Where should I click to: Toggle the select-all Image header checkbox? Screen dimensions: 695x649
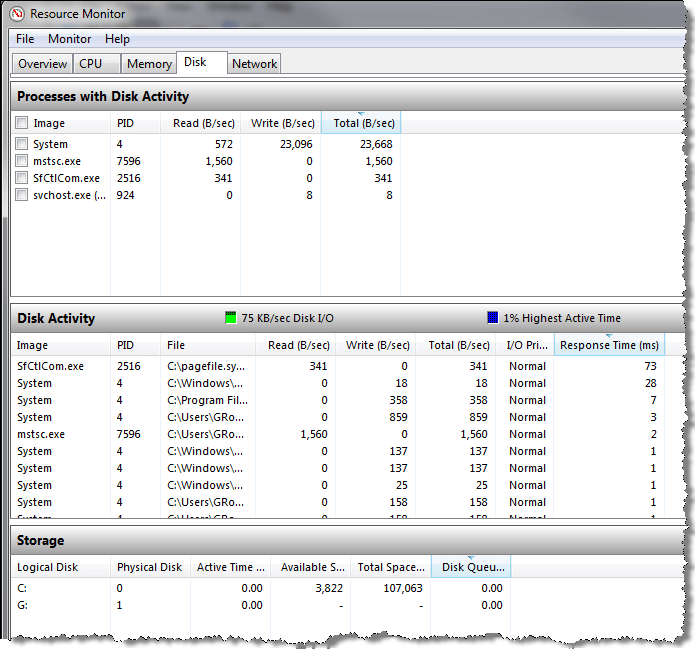(x=22, y=122)
